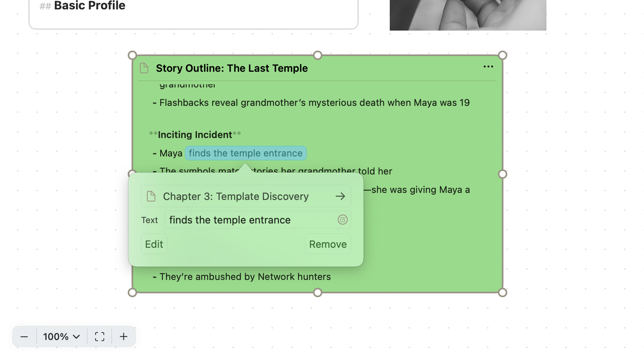The image size is (644, 356).
Task: Click the card's top-center resize handle
Action: 318,55
